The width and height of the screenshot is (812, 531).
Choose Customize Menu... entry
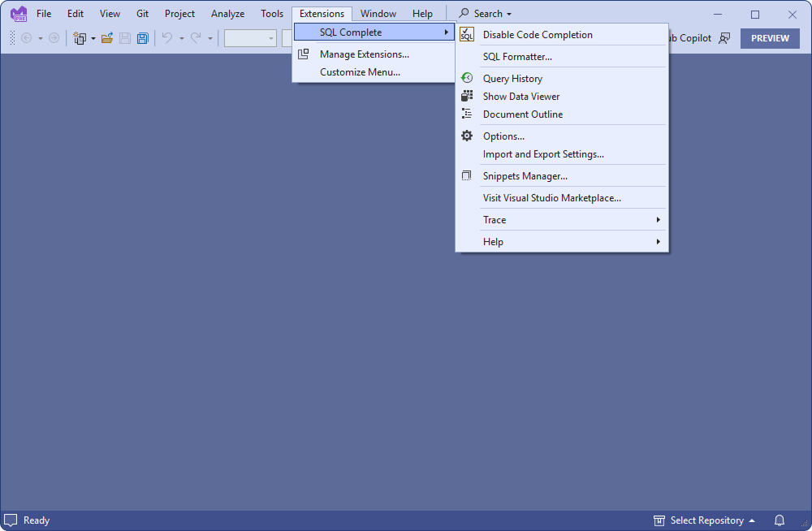pyautogui.click(x=374, y=72)
